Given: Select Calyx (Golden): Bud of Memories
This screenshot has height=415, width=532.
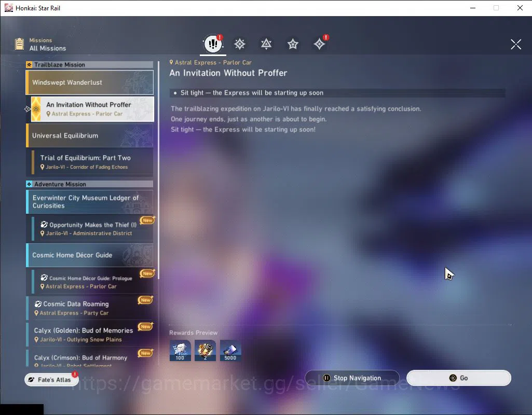Looking at the screenshot, I should click(x=90, y=335).
